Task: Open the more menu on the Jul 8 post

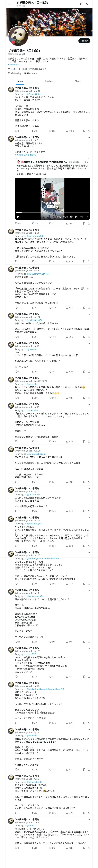Action: (89, 137)
